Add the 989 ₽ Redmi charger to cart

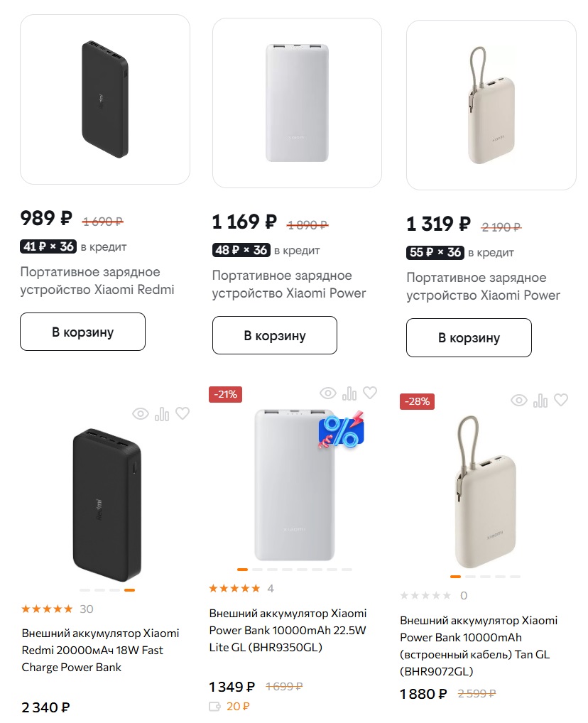tap(82, 332)
